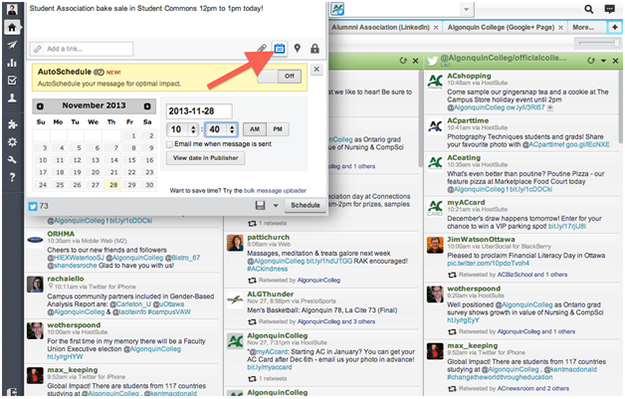Open the More... tabs menu

click(x=583, y=27)
